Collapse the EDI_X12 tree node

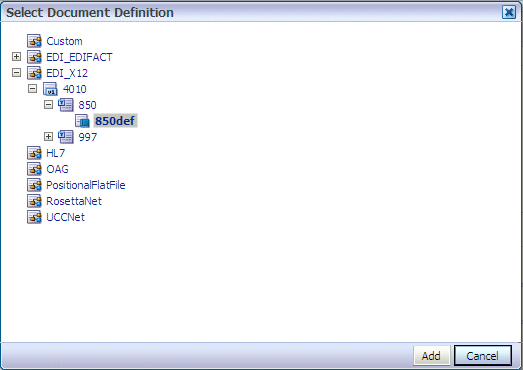16,73
